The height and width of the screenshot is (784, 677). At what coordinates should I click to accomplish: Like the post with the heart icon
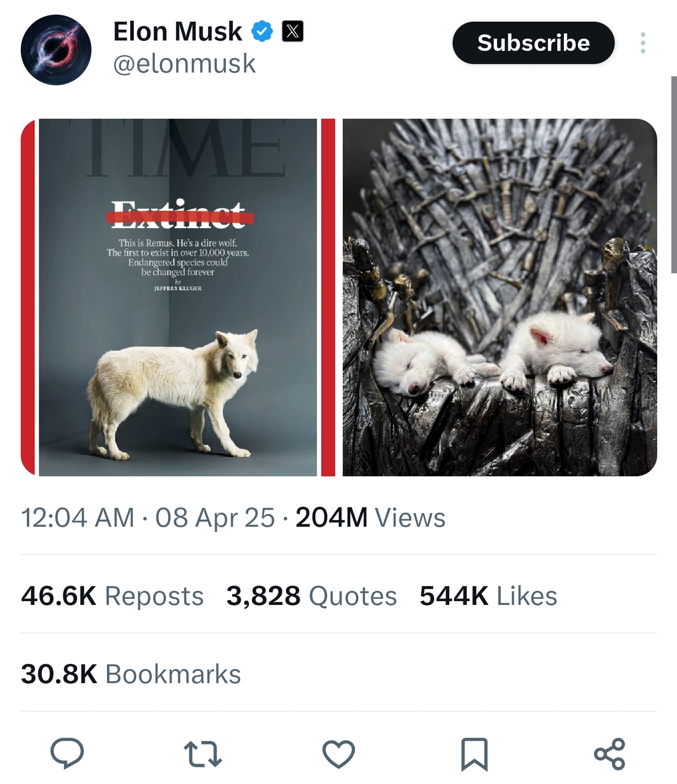click(x=338, y=754)
